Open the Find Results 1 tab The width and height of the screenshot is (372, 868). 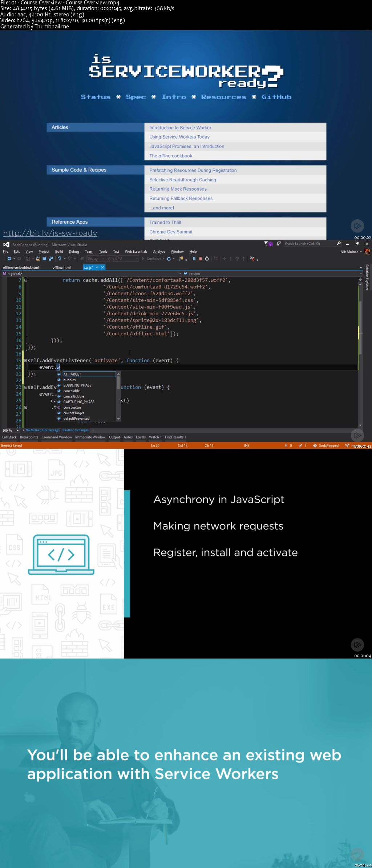(175, 437)
